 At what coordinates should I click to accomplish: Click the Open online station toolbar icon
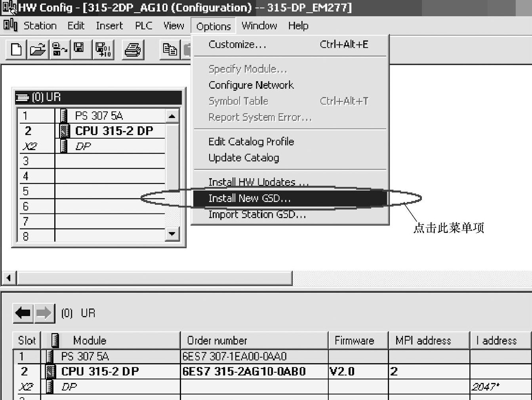pos(60,50)
